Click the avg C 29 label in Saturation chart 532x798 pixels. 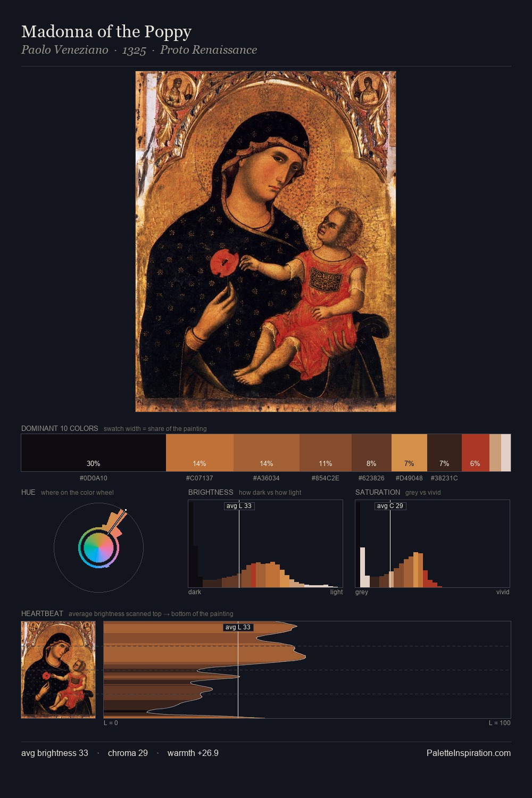pos(390,506)
